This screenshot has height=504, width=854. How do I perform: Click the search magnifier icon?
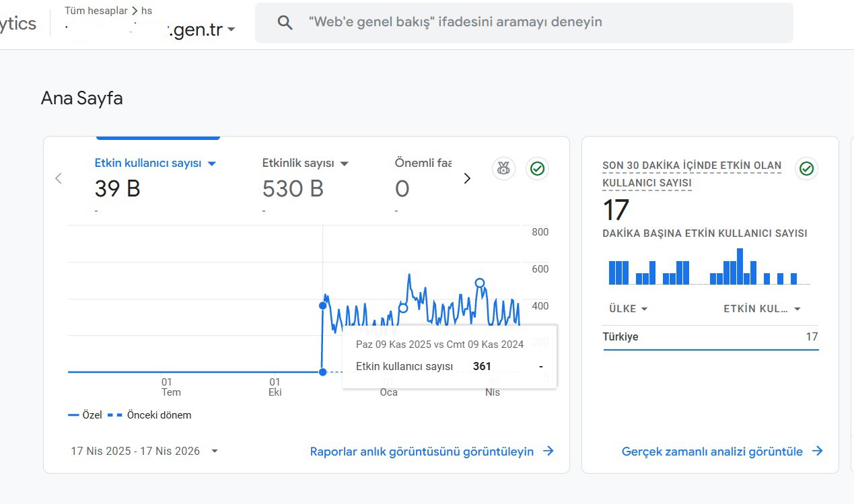(285, 22)
